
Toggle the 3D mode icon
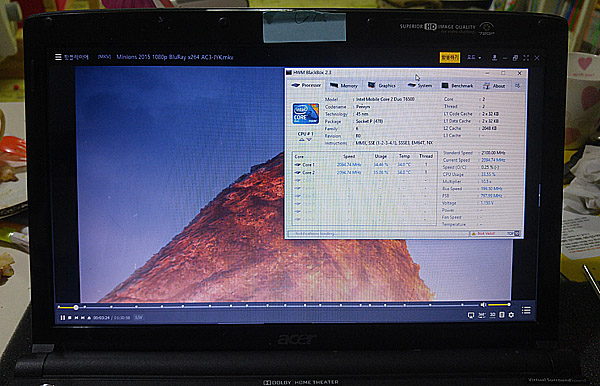492,315
